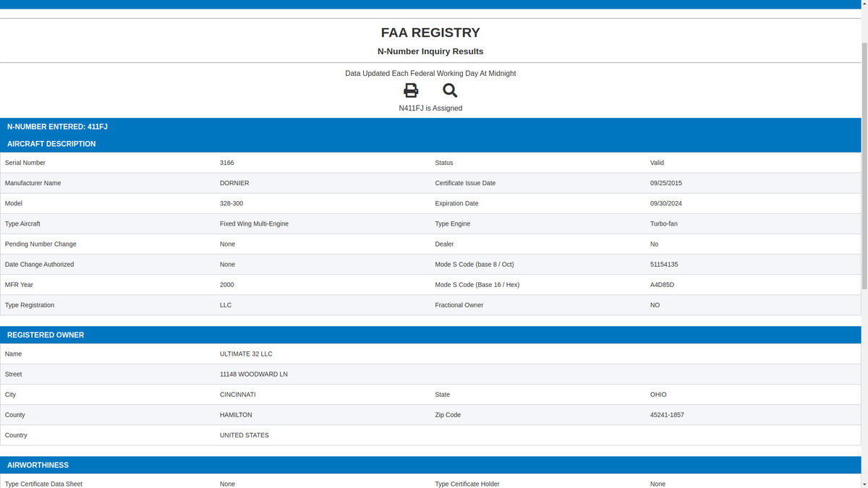Screen dimensions: 868x488
Task: Click the Type Registration value LLC
Action: tap(226, 305)
